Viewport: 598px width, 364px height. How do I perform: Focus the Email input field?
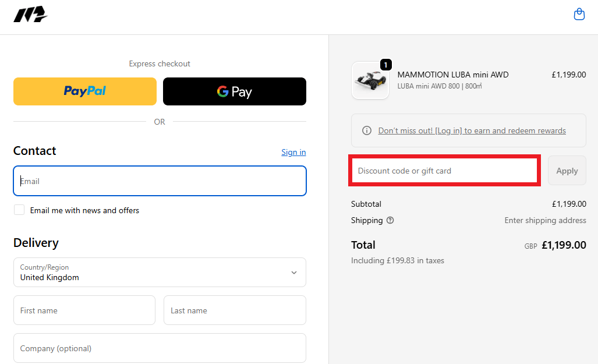160,181
